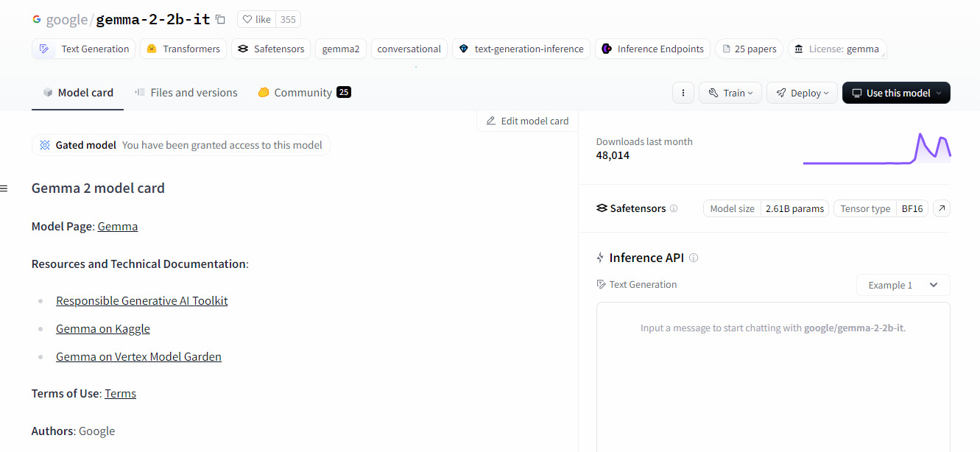Switch to the Community tab

[304, 93]
